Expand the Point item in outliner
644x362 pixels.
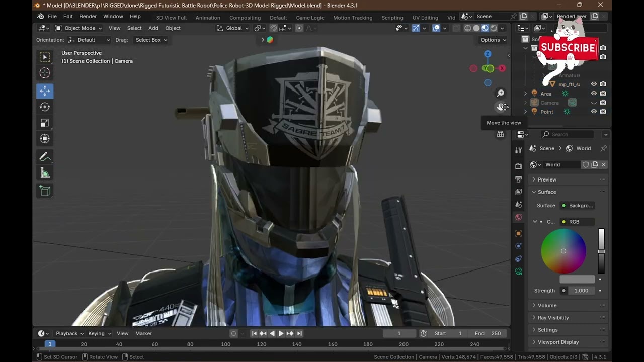click(526, 112)
